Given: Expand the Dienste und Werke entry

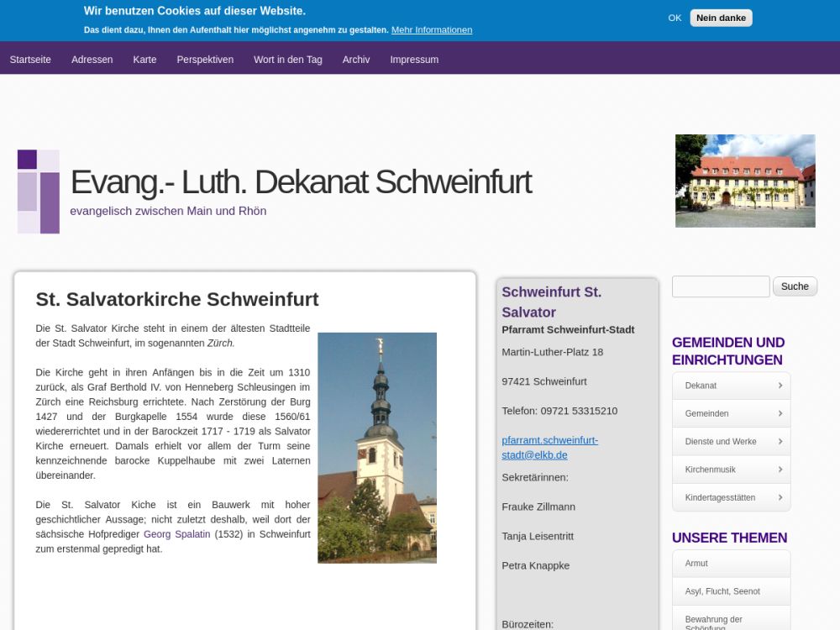Looking at the screenshot, I should coord(731,442).
